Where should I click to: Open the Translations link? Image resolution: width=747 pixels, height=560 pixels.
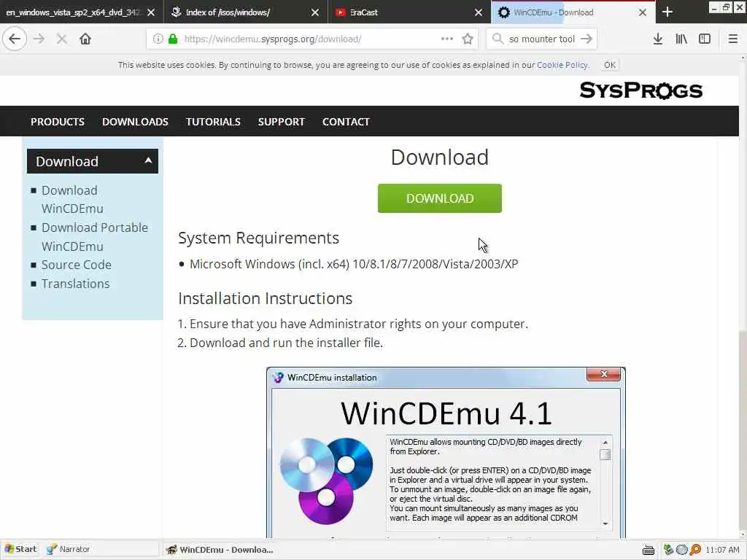point(75,284)
